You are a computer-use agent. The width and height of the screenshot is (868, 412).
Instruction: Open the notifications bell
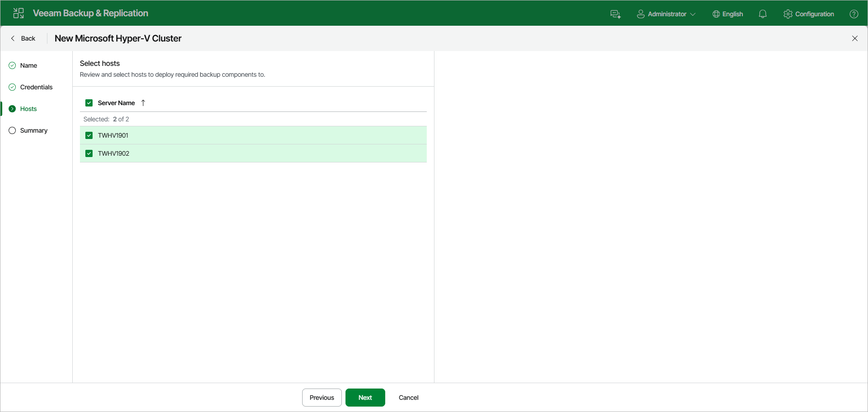763,14
